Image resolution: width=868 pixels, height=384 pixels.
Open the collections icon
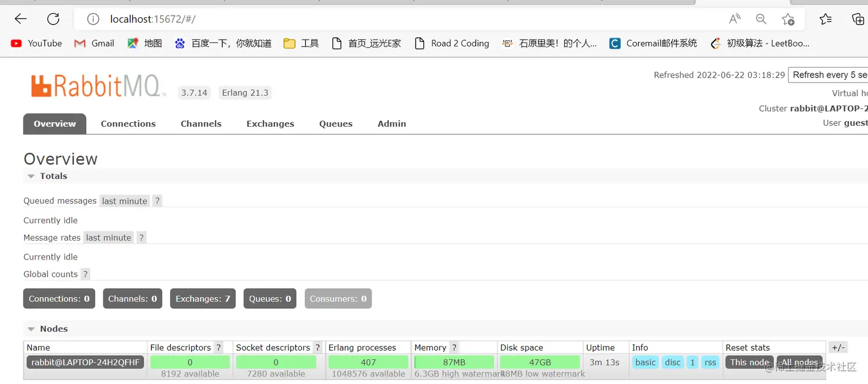(x=858, y=19)
